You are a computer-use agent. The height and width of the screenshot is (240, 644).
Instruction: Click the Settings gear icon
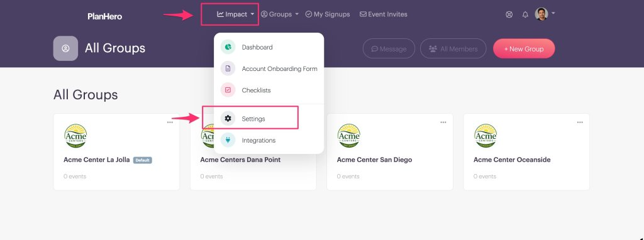[228, 119]
